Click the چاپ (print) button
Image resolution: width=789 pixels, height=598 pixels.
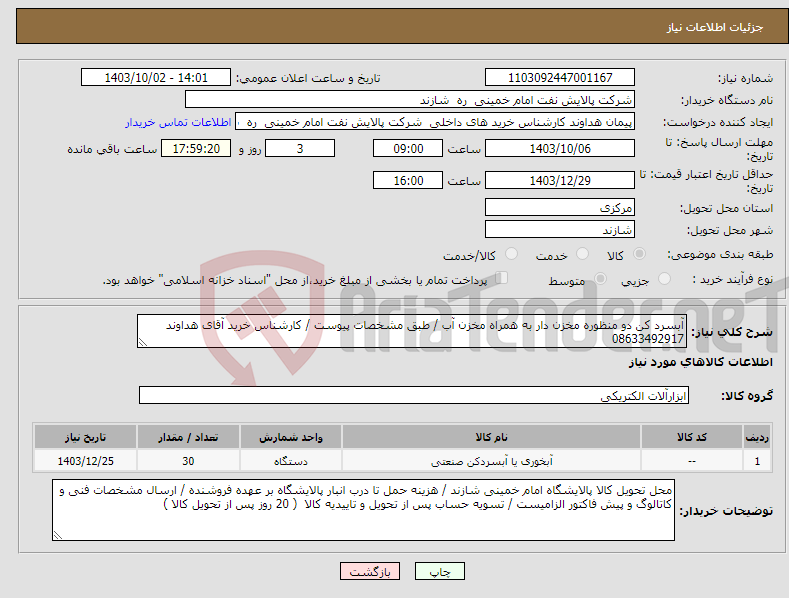click(x=439, y=571)
